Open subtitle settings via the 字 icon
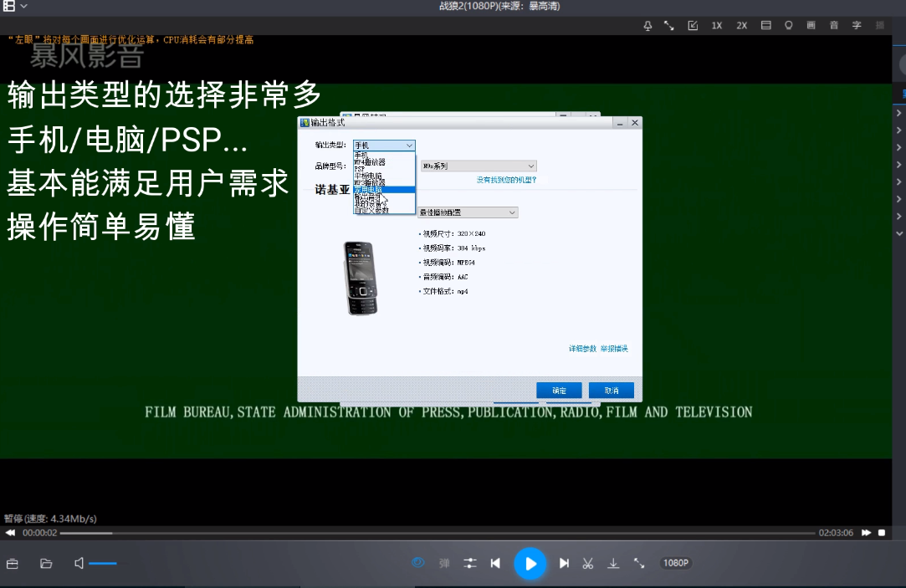The image size is (906, 588). (x=857, y=26)
